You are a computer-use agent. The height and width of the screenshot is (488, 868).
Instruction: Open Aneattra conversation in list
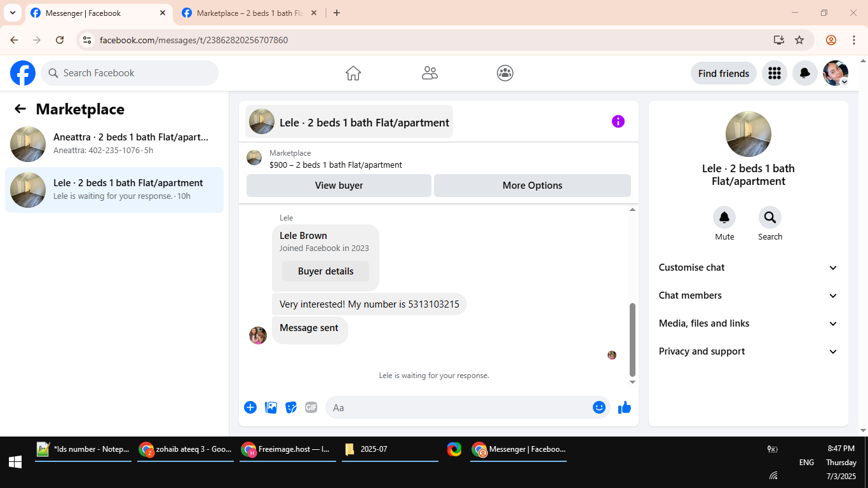114,144
